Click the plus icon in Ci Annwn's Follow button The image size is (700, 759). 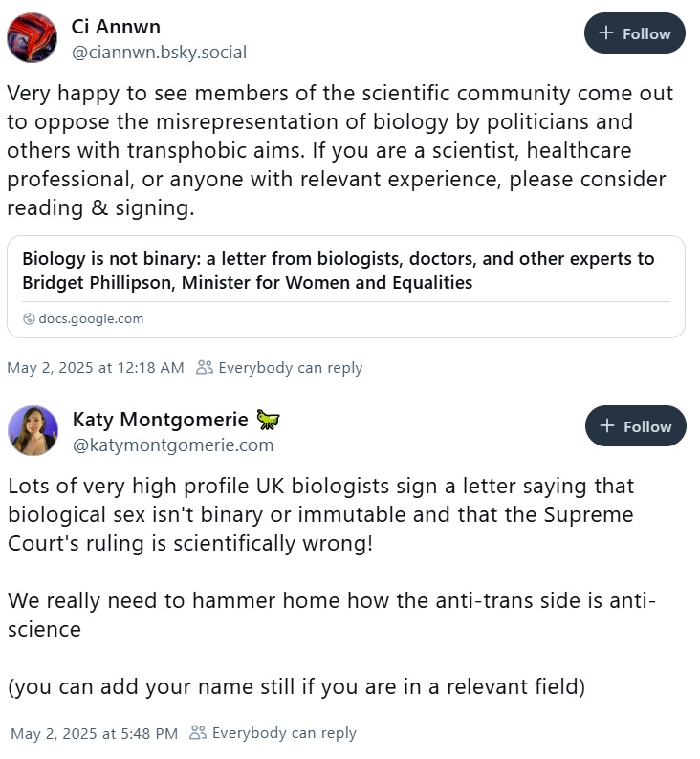pyautogui.click(x=606, y=33)
